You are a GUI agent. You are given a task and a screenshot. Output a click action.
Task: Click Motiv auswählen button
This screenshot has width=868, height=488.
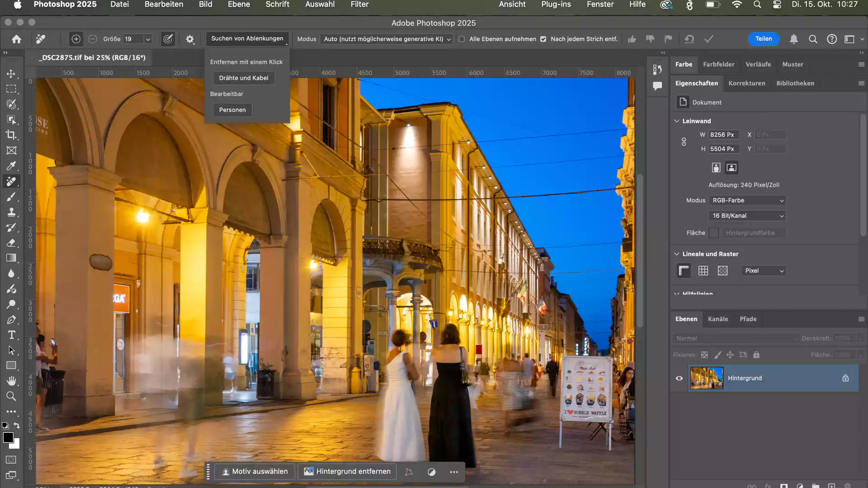point(255,471)
